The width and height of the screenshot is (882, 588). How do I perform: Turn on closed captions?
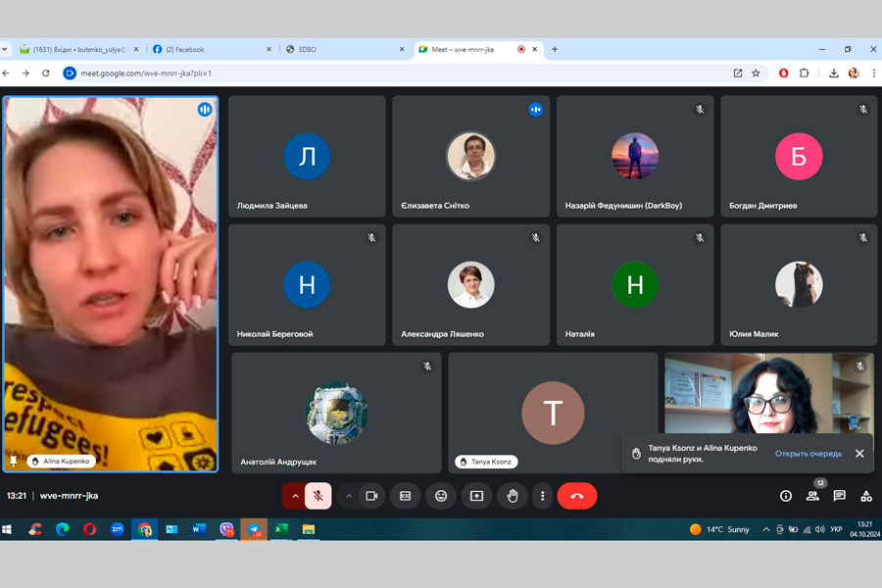point(405,496)
